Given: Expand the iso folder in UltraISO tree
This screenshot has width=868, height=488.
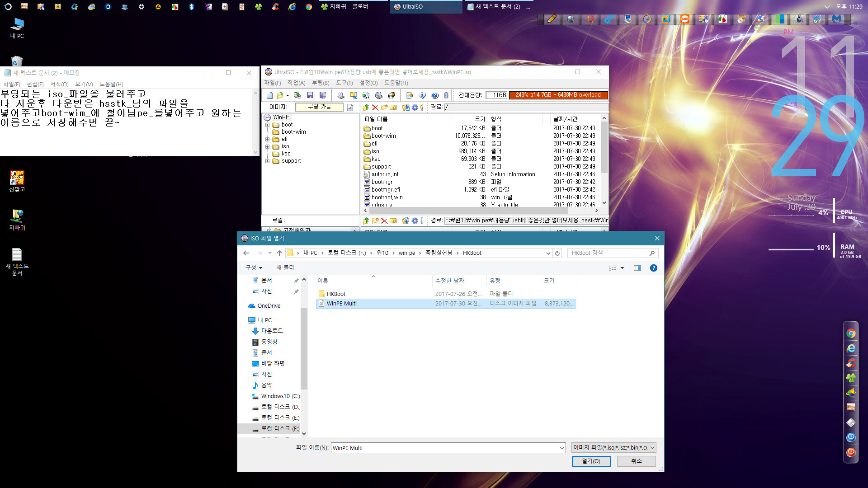Looking at the screenshot, I should pos(267,146).
